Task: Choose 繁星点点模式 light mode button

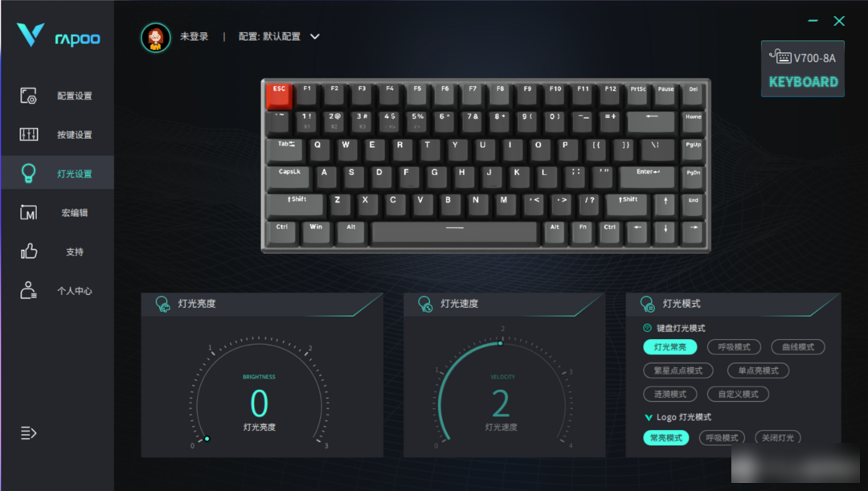Action: click(x=678, y=370)
